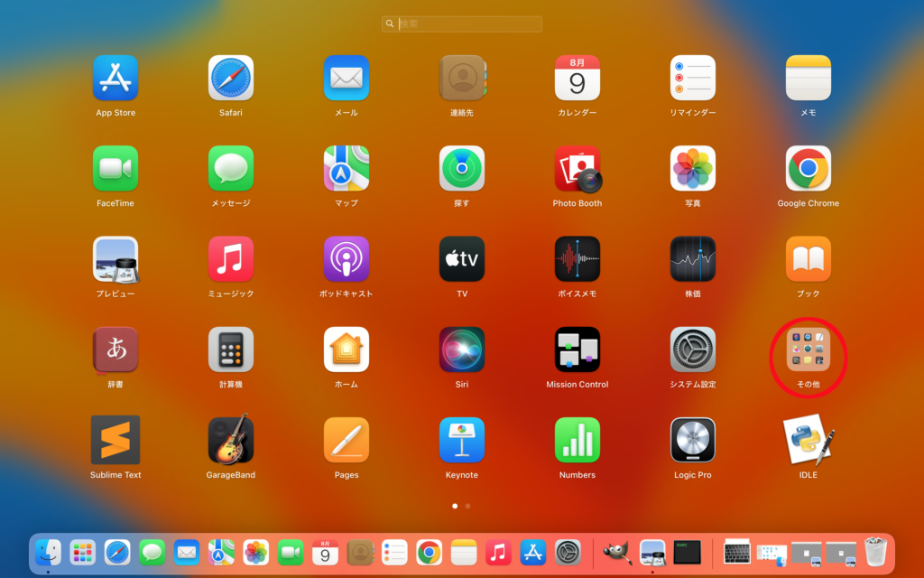Open Contacts from the Dock

[x=360, y=553]
